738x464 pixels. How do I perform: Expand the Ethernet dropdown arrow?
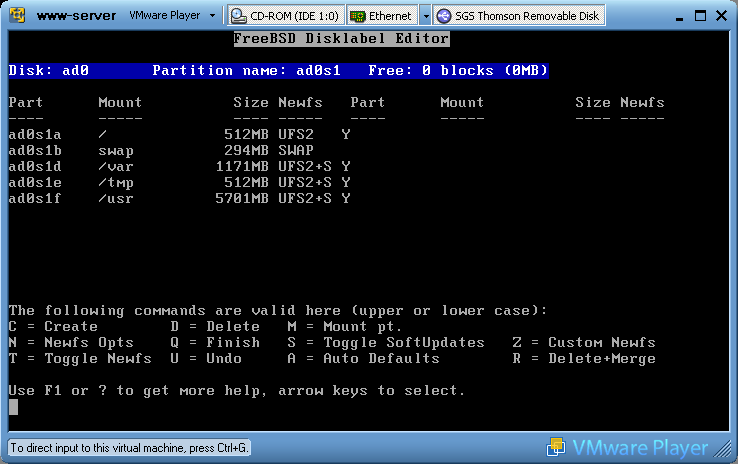coord(425,16)
